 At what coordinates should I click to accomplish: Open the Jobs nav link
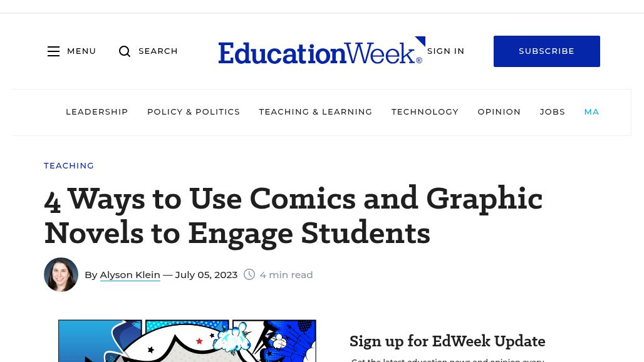(x=552, y=112)
